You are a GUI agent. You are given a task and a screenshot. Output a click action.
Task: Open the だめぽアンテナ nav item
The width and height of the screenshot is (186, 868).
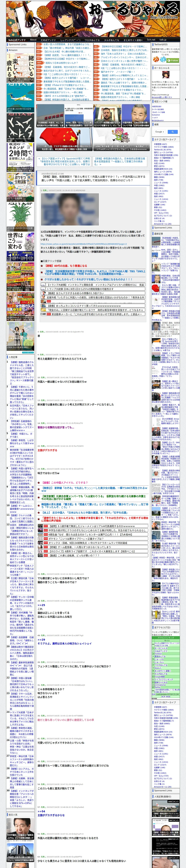tap(48, 40)
